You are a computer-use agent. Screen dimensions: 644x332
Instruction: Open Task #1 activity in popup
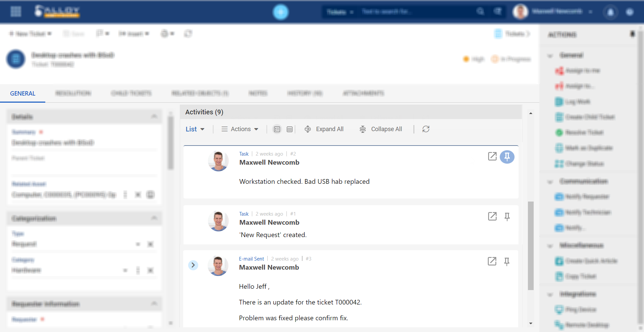[492, 216]
